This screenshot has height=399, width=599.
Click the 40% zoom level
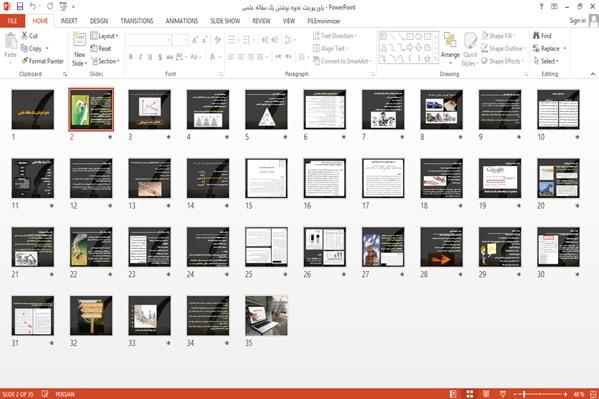[x=578, y=394]
